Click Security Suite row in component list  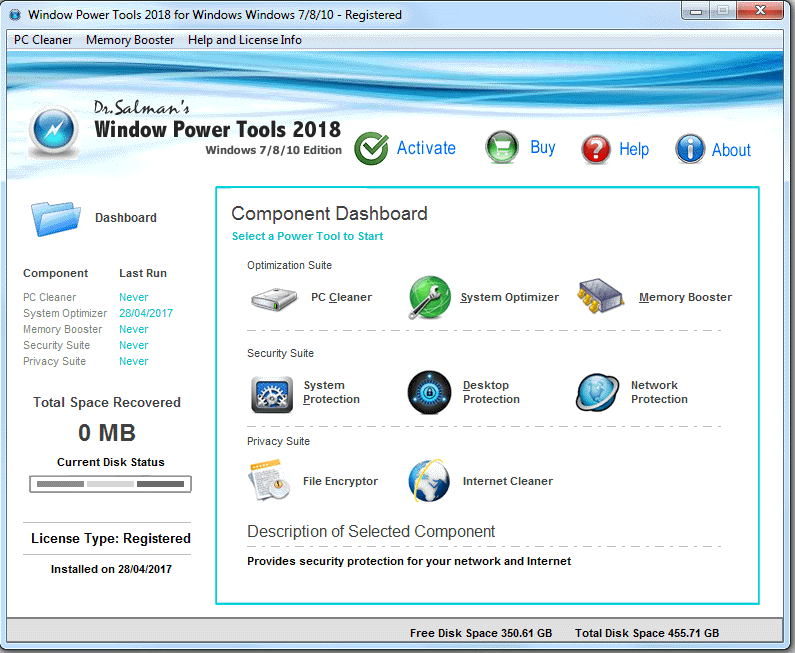(x=86, y=345)
